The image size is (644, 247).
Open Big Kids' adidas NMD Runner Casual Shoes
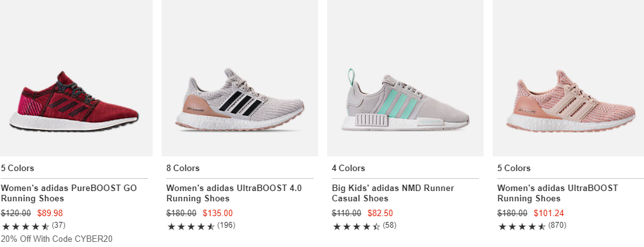tap(393, 193)
